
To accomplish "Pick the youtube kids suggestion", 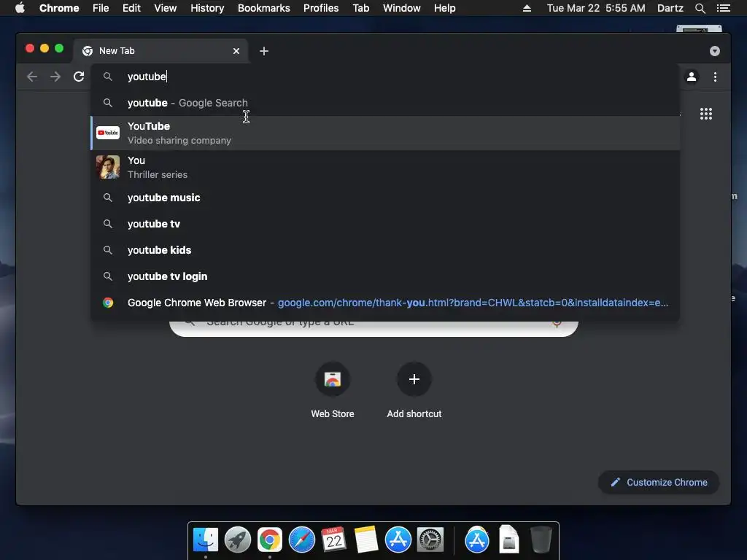I will tap(385, 250).
